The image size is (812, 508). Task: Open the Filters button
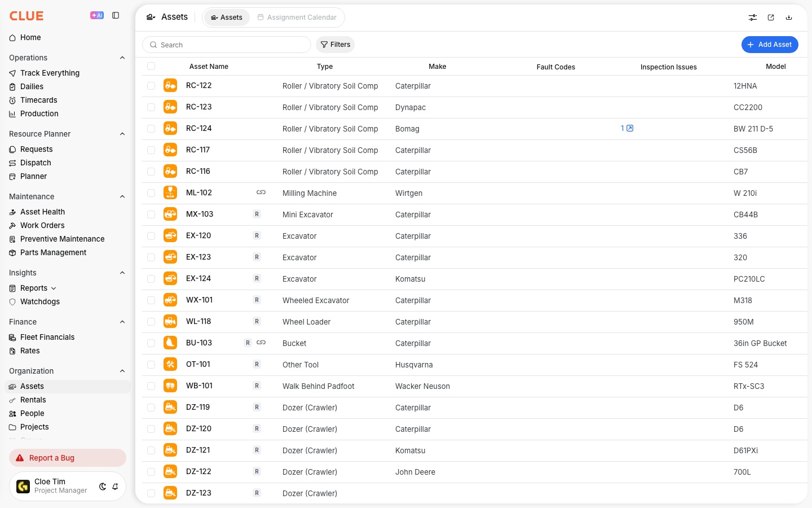[335, 45]
